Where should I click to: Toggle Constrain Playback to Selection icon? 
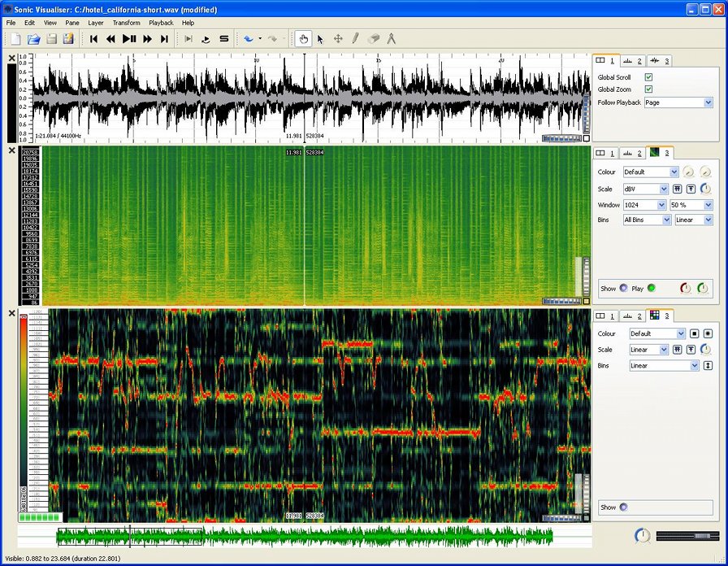coord(188,39)
